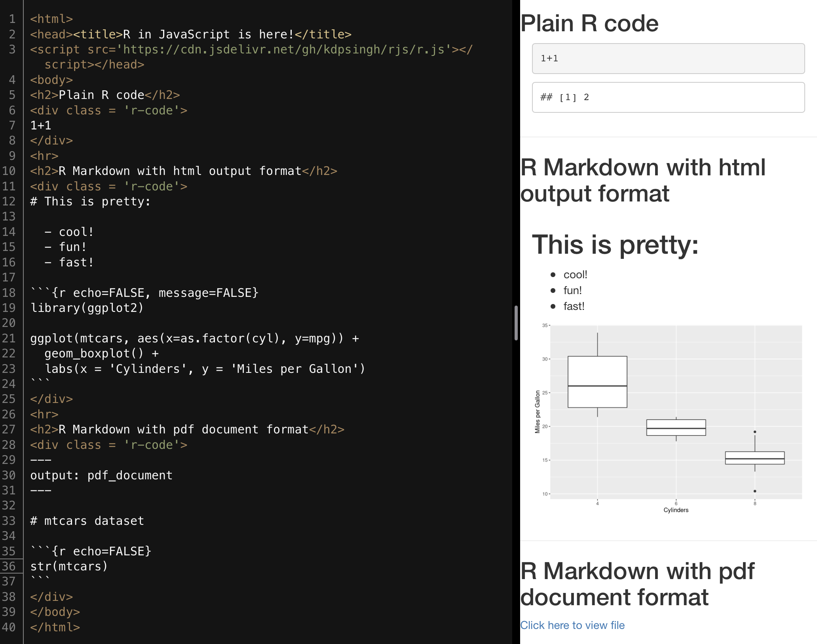This screenshot has height=644, width=817.
Task: Click the '# mtcars dataset' line in editor
Action: tap(87, 521)
